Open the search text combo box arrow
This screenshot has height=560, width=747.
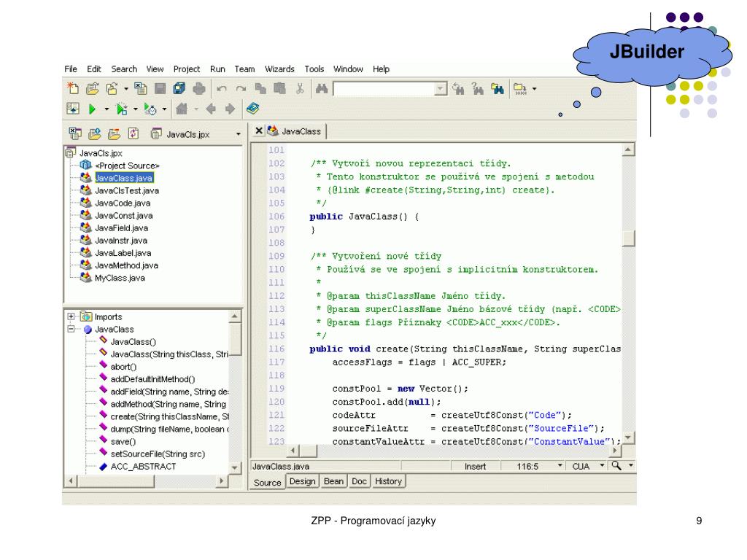(x=441, y=88)
